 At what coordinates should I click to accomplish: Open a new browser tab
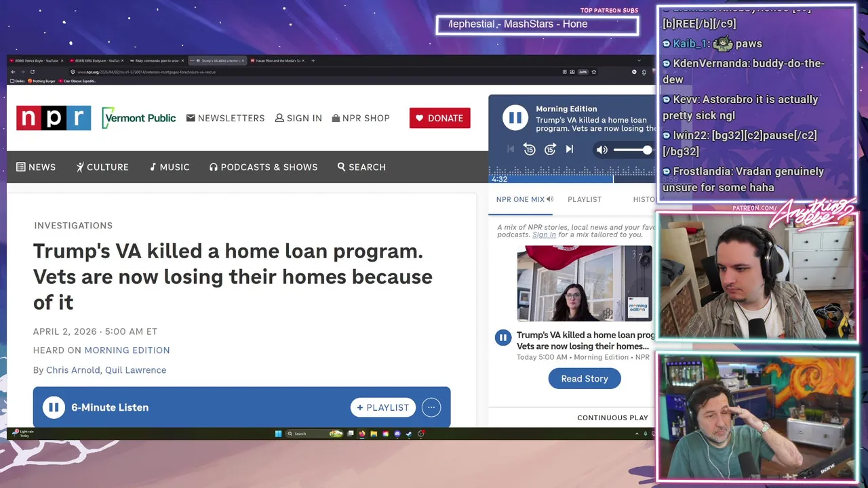(x=313, y=60)
